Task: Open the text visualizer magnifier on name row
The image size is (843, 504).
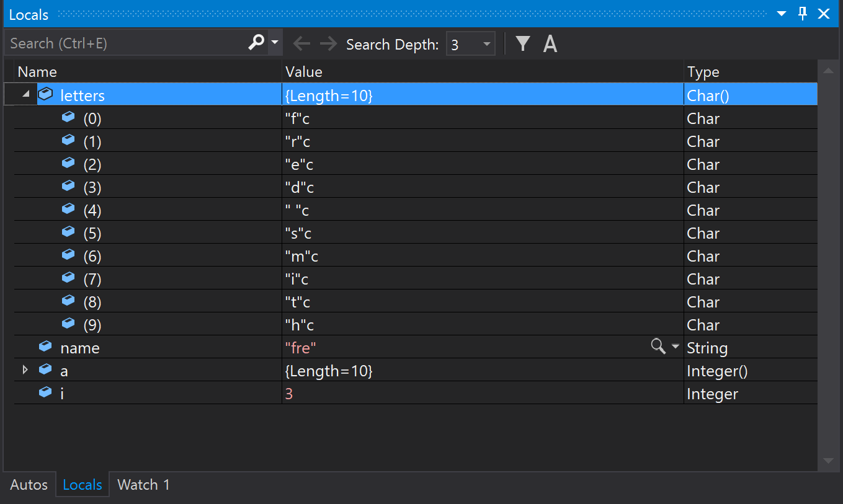Action: [x=657, y=347]
